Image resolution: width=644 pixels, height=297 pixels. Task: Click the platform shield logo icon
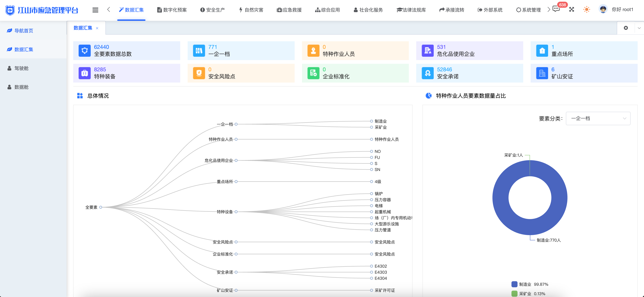tap(10, 10)
